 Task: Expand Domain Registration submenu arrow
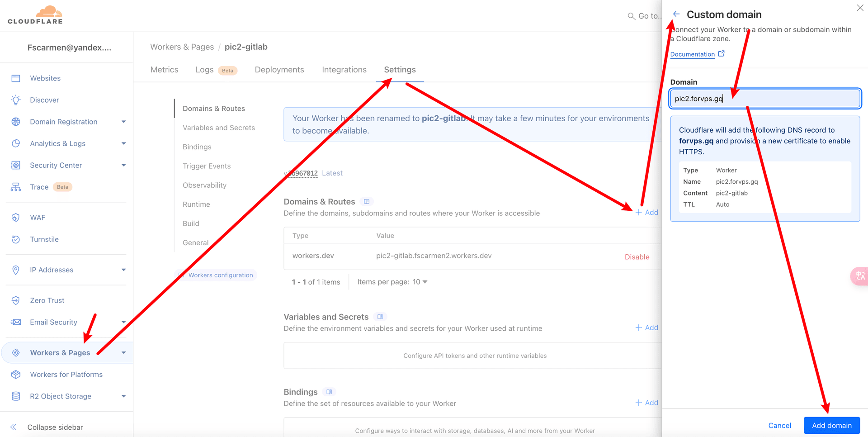pos(123,122)
